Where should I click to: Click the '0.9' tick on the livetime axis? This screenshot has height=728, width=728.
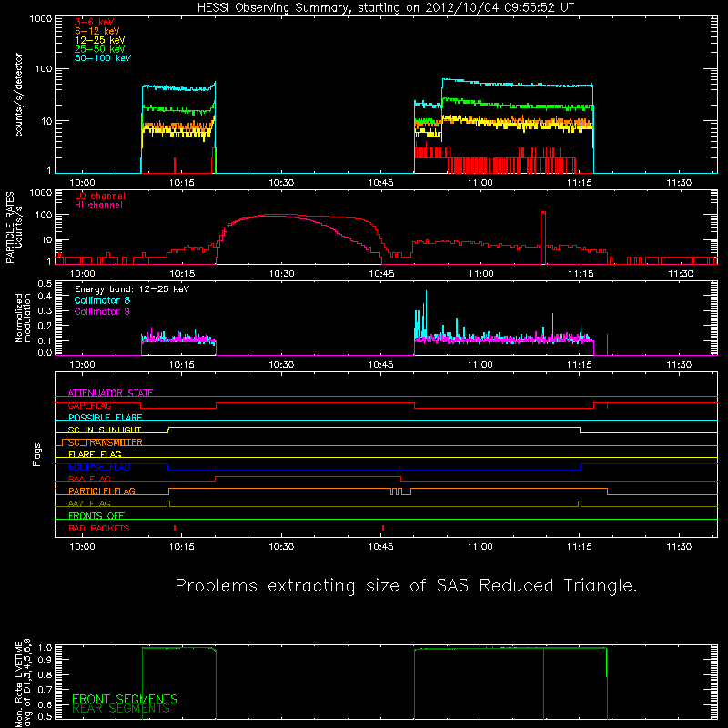point(45,659)
